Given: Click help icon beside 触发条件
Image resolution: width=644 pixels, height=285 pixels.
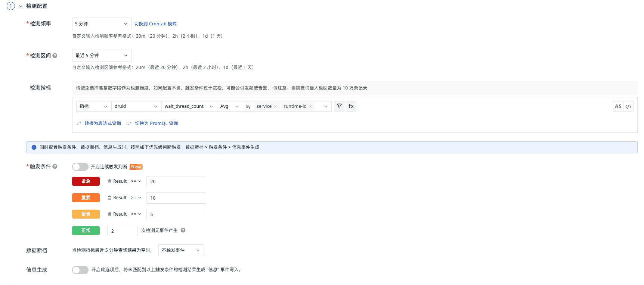Looking at the screenshot, I should pos(55,166).
